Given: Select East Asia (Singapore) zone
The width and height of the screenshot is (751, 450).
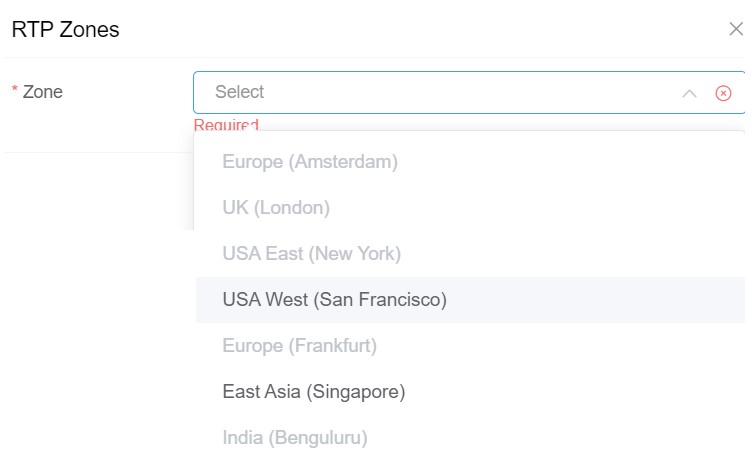Looking at the screenshot, I should [313, 392].
